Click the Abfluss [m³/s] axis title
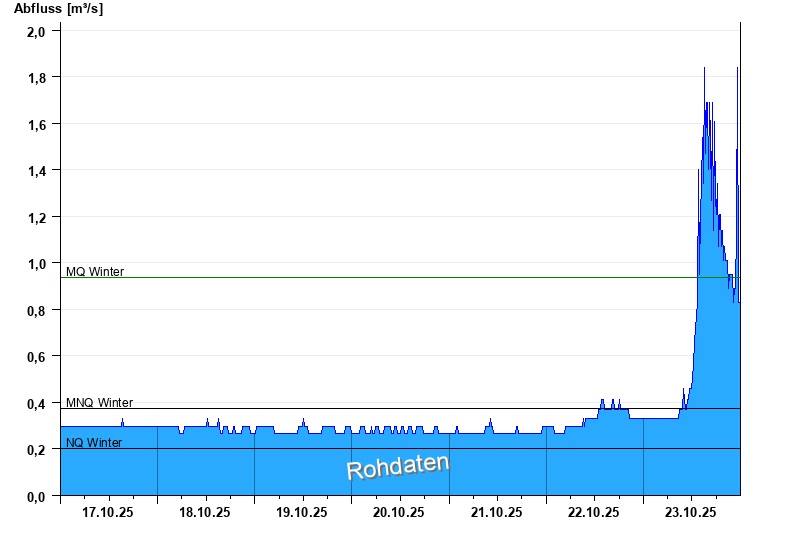Image resolution: width=800 pixels, height=550 pixels. click(x=58, y=9)
